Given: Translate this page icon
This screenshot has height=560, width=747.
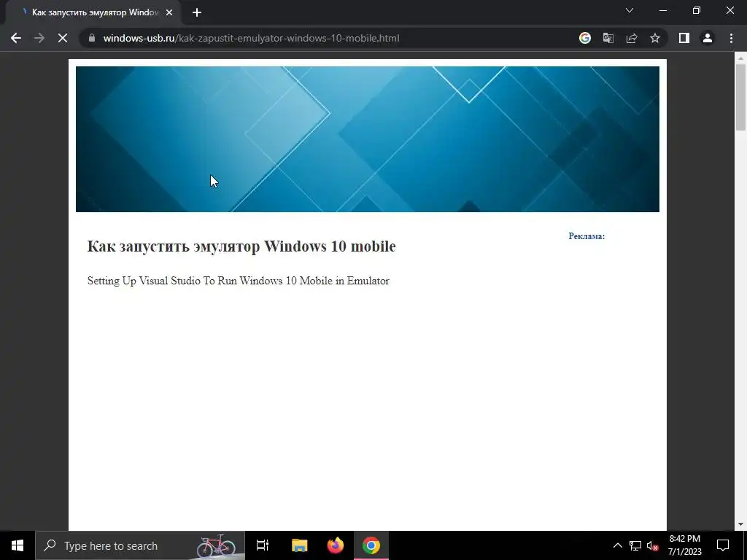Looking at the screenshot, I should 608,38.
